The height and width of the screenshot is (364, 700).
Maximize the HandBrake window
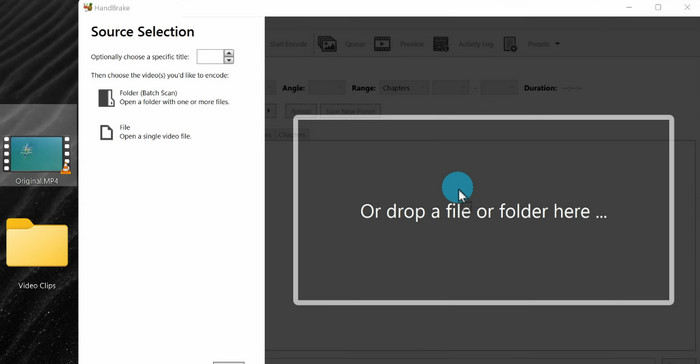(658, 7)
